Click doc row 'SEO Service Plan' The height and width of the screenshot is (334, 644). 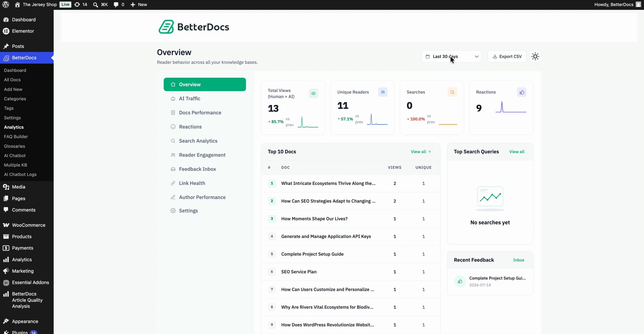[x=350, y=272]
